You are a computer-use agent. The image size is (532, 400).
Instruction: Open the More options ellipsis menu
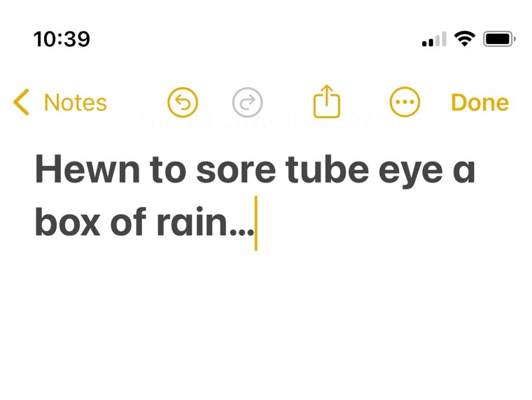[405, 103]
